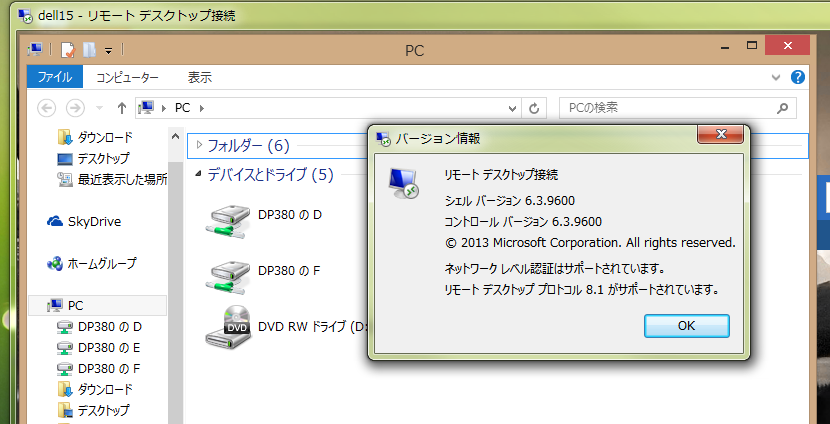The height and width of the screenshot is (424, 830).
Task: Open SkyDrive in the navigation pane
Action: 85,221
